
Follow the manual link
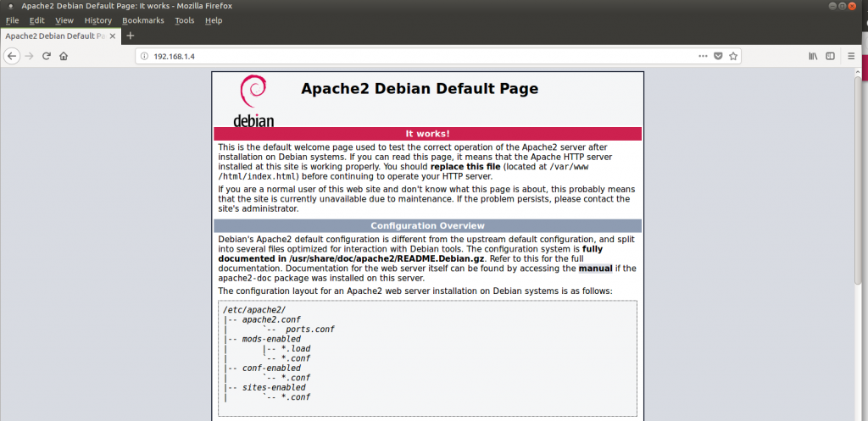(596, 269)
